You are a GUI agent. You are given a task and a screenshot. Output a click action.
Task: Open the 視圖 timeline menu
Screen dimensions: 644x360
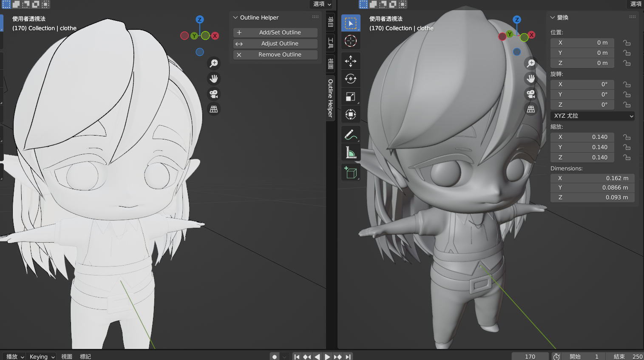[67, 357]
